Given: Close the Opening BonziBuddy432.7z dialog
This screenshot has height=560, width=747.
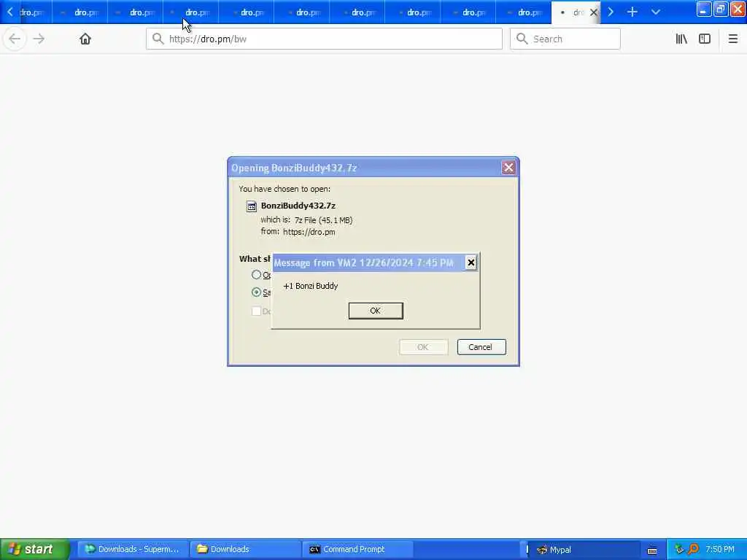Looking at the screenshot, I should pos(508,168).
